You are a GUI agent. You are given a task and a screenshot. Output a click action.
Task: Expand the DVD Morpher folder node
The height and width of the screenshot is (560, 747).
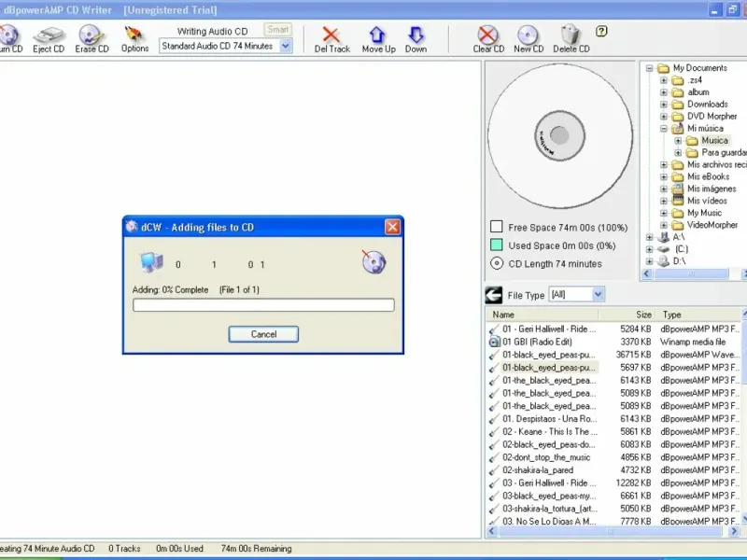coord(664,116)
